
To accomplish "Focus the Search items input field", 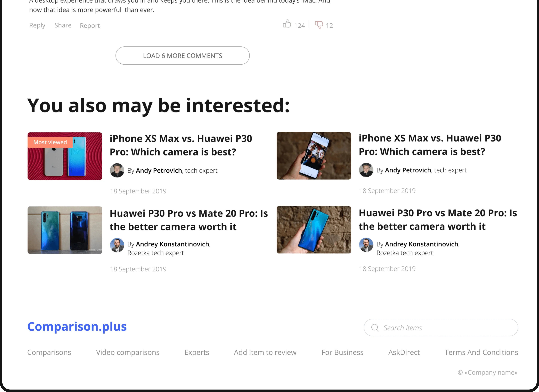I will (447, 328).
